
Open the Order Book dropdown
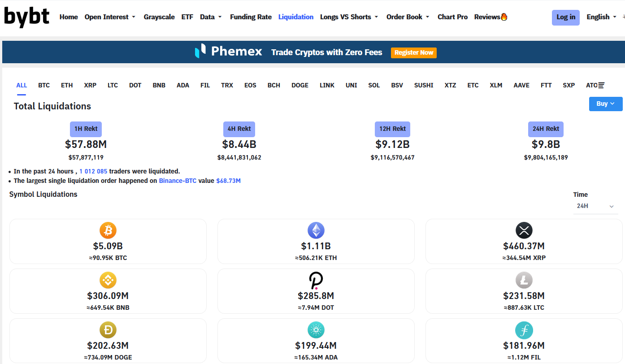pos(408,17)
